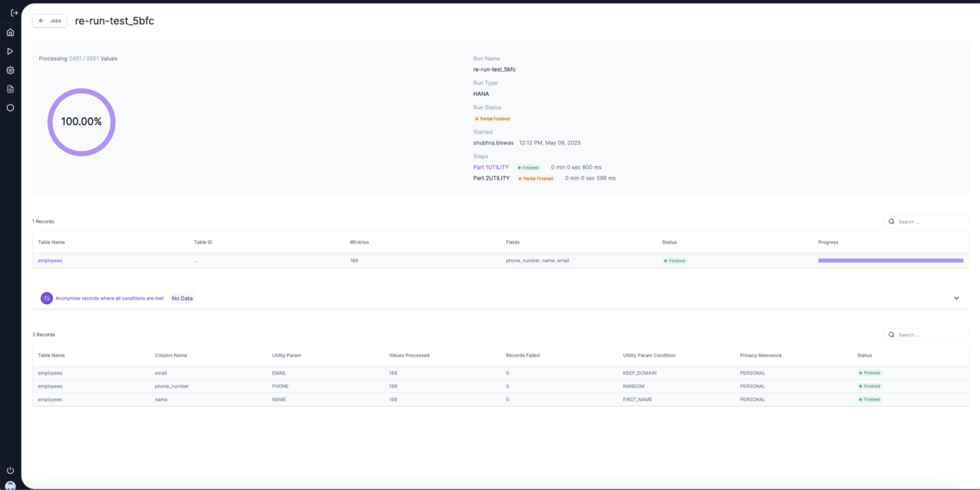This screenshot has height=490, width=980.
Task: Click the purple anonymize conditions icon
Action: click(x=47, y=298)
